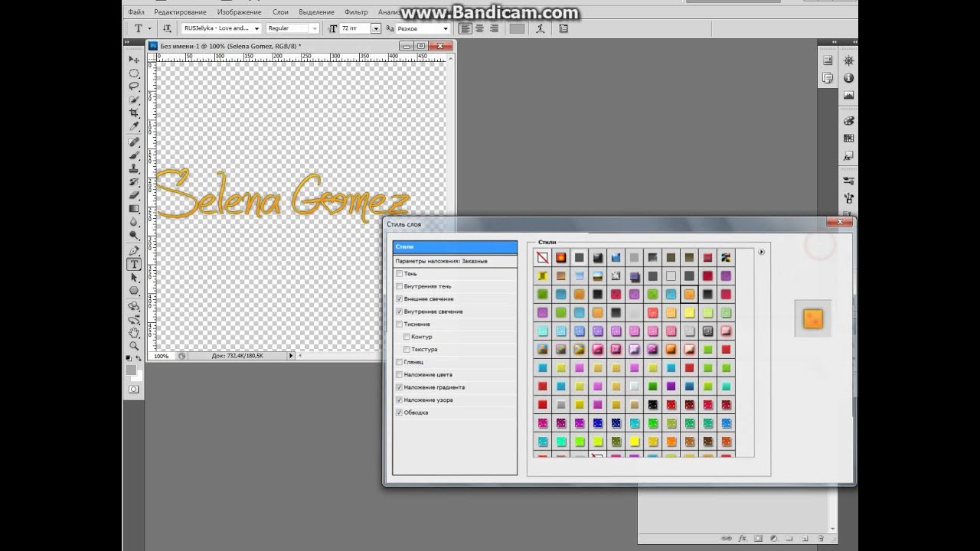Toggle text orientation icon in options bar
Viewport: 980px width, 551px height.
(166, 28)
